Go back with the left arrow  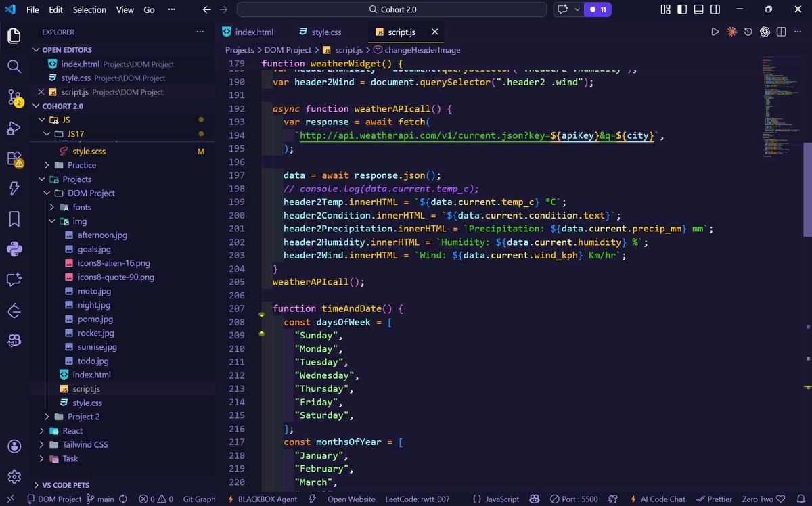coord(207,9)
